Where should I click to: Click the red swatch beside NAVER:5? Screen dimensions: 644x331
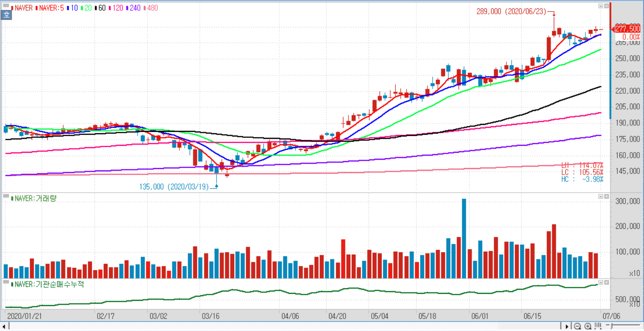[36, 8]
